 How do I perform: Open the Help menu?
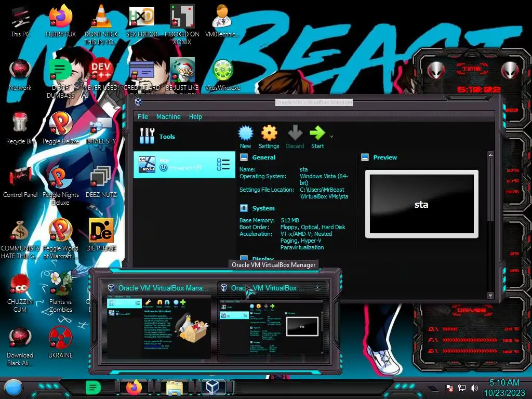point(195,117)
